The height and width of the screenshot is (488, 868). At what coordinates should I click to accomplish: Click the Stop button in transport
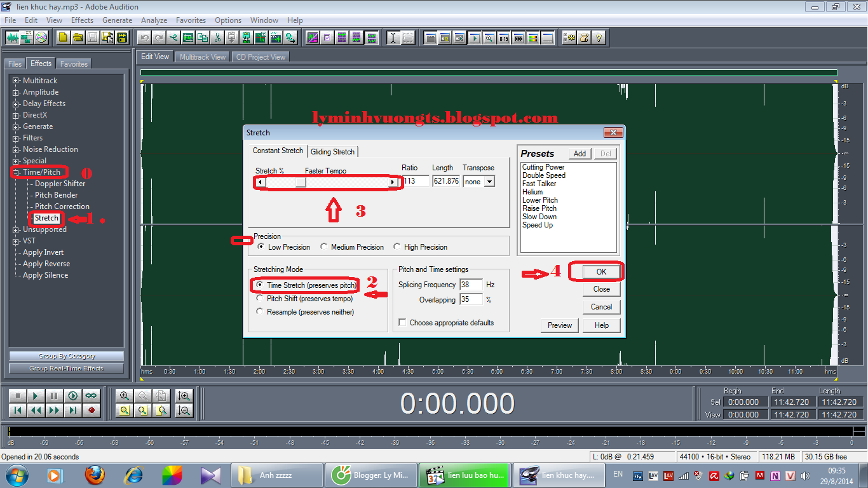click(x=18, y=396)
